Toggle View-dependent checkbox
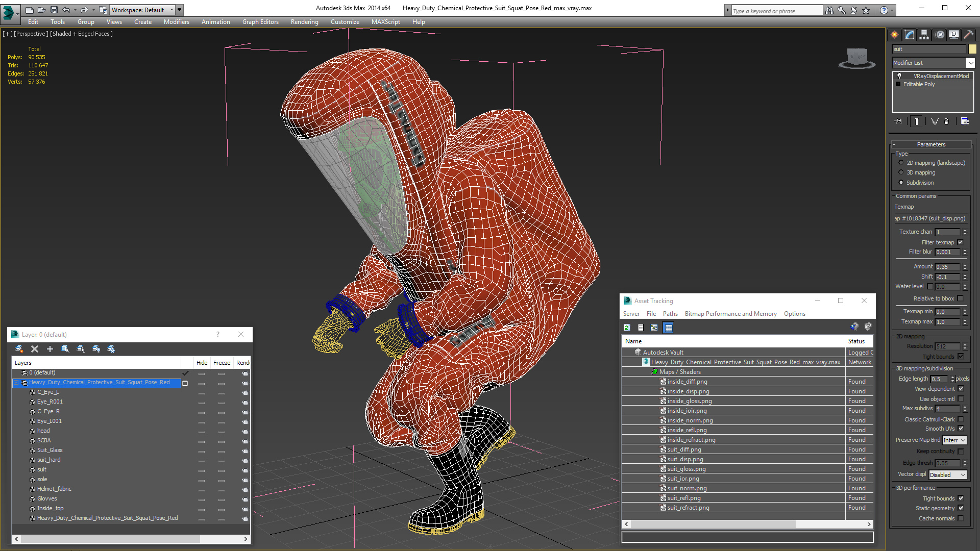The height and width of the screenshot is (551, 980). pos(961,389)
